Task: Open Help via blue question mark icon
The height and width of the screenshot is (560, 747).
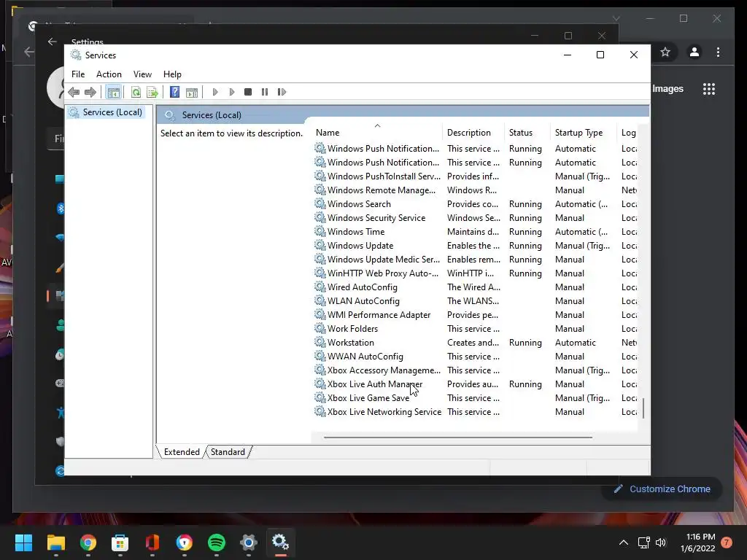Action: coord(175,92)
